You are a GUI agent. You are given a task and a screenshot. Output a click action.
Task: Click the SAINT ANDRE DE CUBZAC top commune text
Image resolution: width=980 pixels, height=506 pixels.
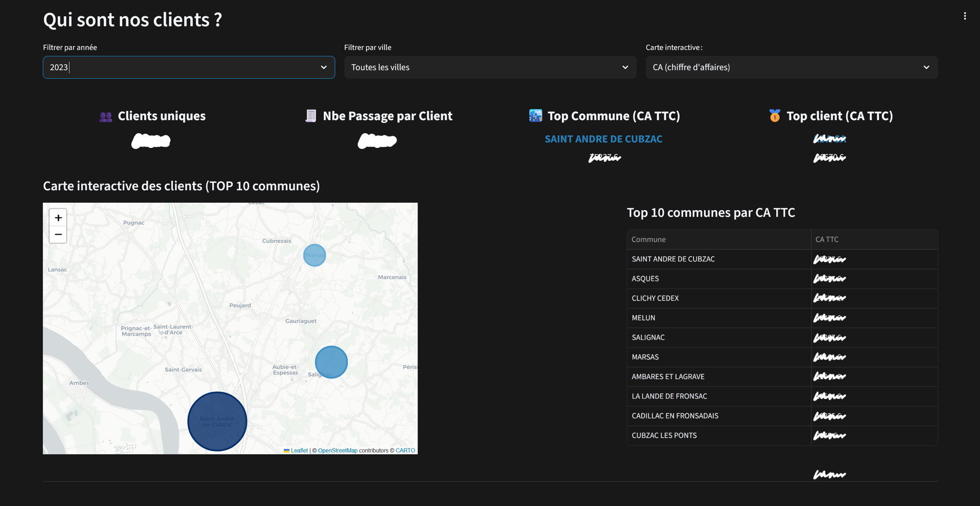click(603, 139)
